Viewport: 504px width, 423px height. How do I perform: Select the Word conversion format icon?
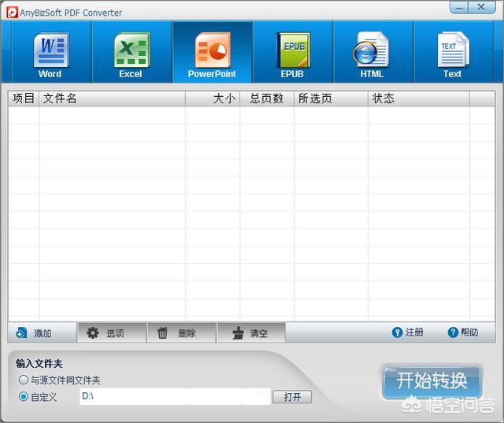[50, 54]
